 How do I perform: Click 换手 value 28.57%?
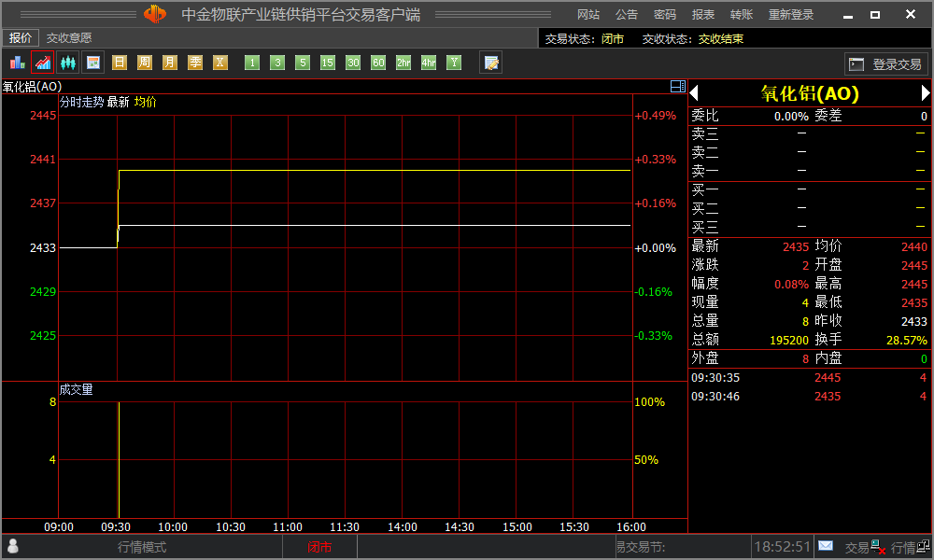pyautogui.click(x=907, y=340)
